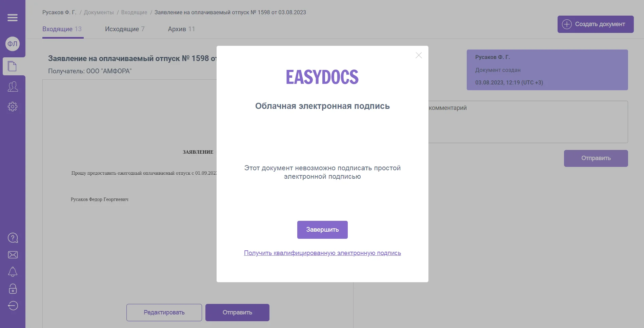
Task: Click into the комментарий text field
Action: [x=527, y=122]
